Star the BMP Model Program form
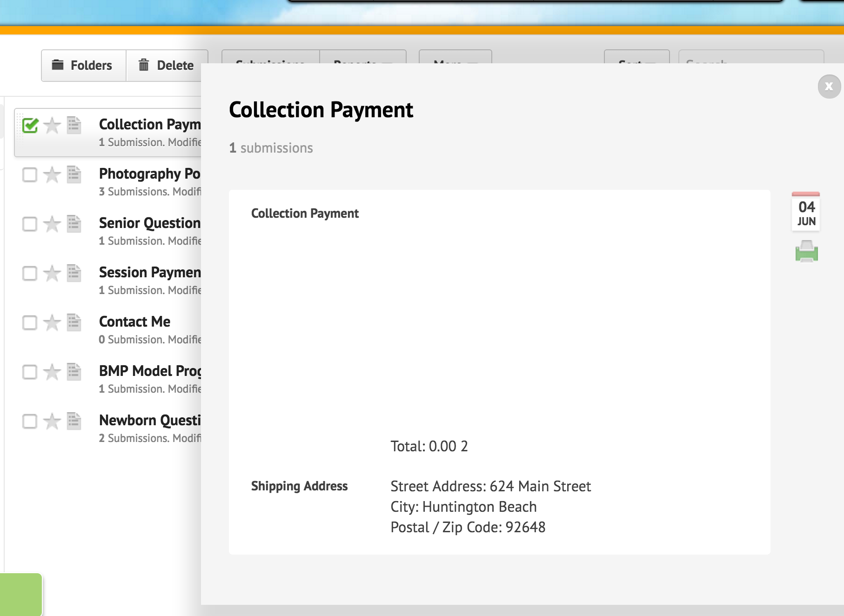The image size is (844, 616). 52,372
